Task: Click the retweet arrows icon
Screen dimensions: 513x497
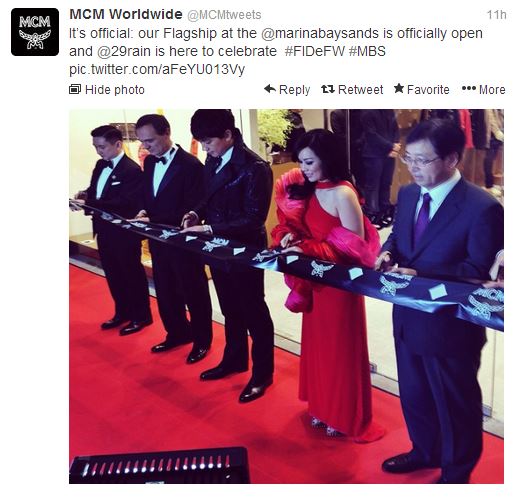Action: tap(328, 89)
